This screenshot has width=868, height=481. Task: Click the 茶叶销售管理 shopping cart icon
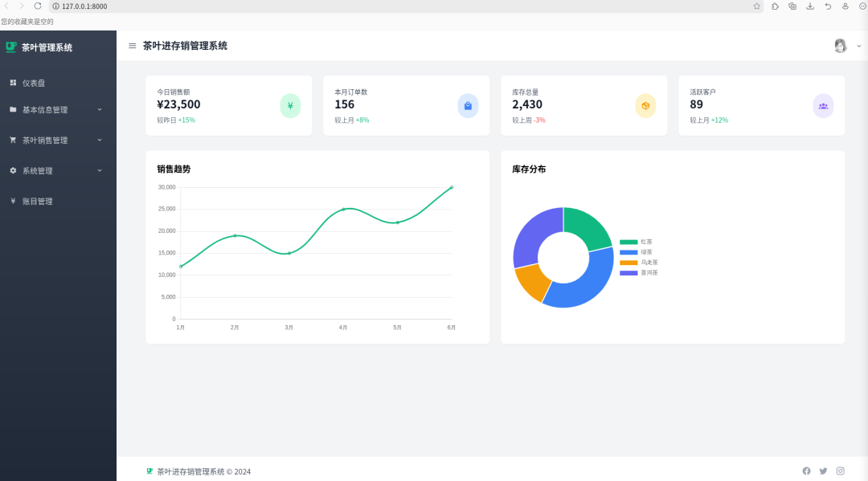tap(13, 140)
